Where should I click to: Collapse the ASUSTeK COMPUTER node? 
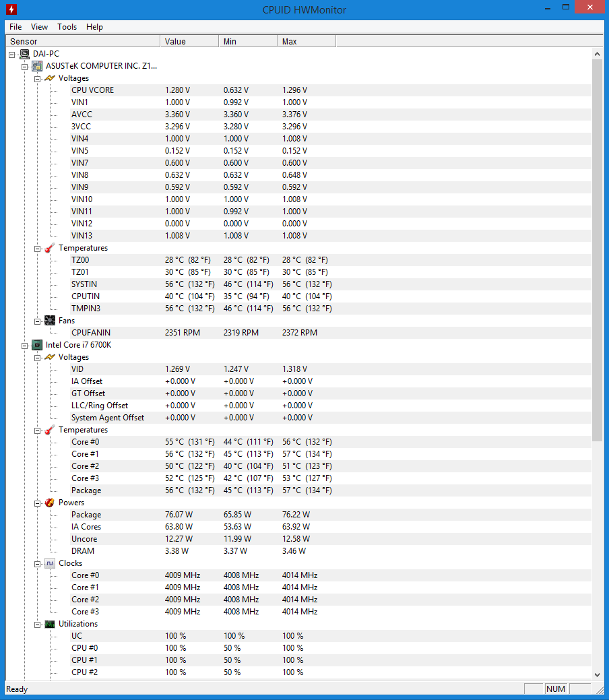(24, 67)
